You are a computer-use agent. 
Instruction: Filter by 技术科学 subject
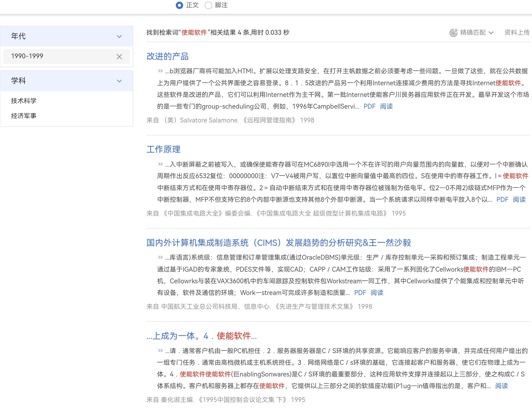(24, 101)
